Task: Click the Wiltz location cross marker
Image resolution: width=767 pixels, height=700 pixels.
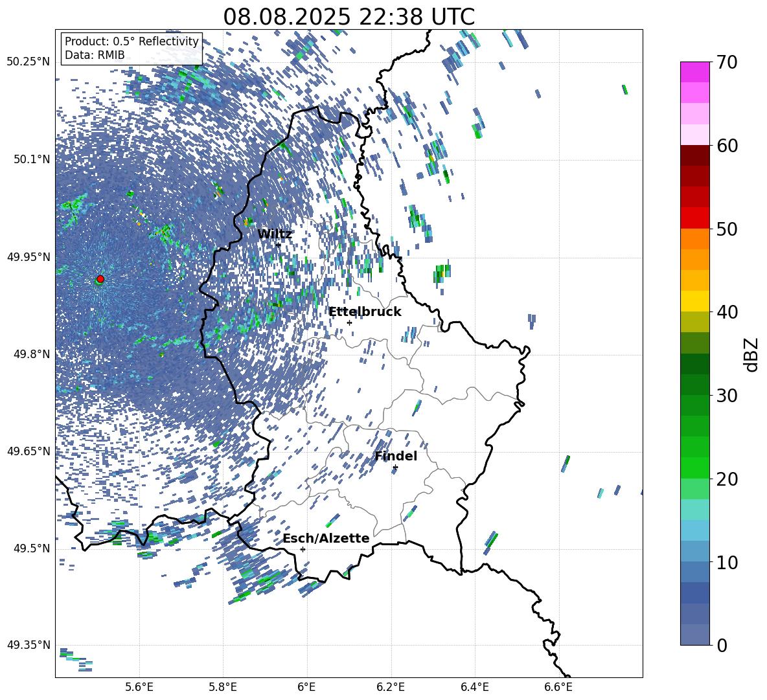Action: pyautogui.click(x=279, y=245)
